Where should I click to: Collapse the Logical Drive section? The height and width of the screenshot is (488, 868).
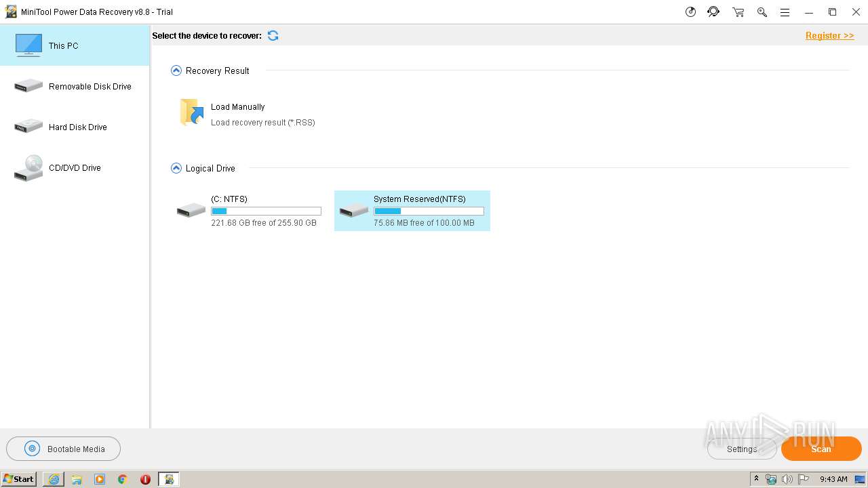(x=176, y=168)
